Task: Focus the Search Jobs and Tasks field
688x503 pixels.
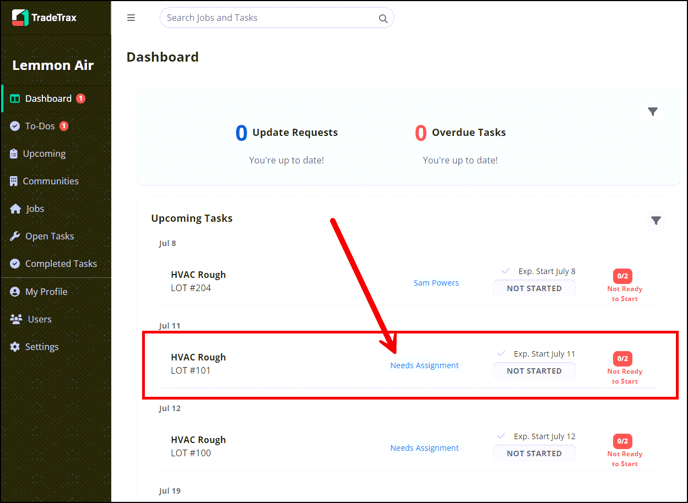Action: click(276, 18)
